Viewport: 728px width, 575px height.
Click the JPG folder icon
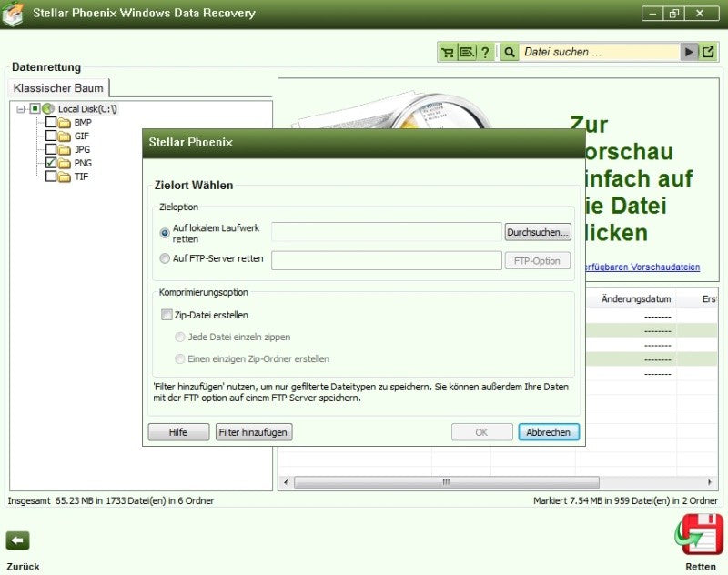click(65, 150)
